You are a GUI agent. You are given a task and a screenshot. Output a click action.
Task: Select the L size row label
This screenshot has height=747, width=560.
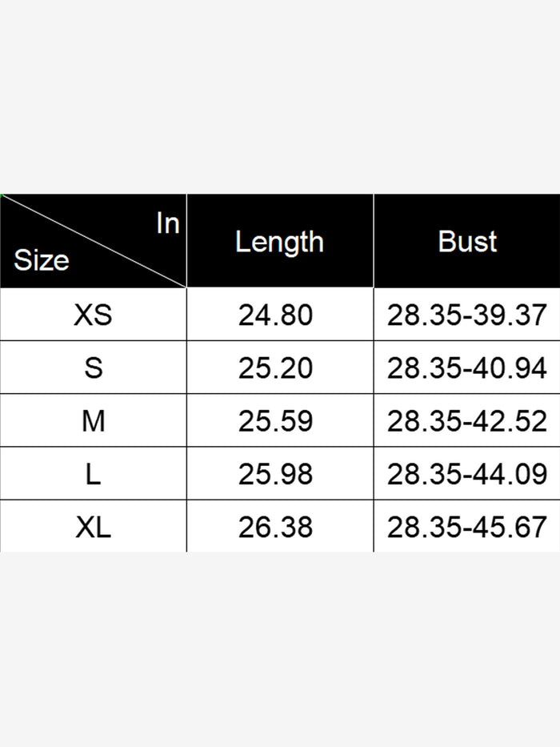93,474
